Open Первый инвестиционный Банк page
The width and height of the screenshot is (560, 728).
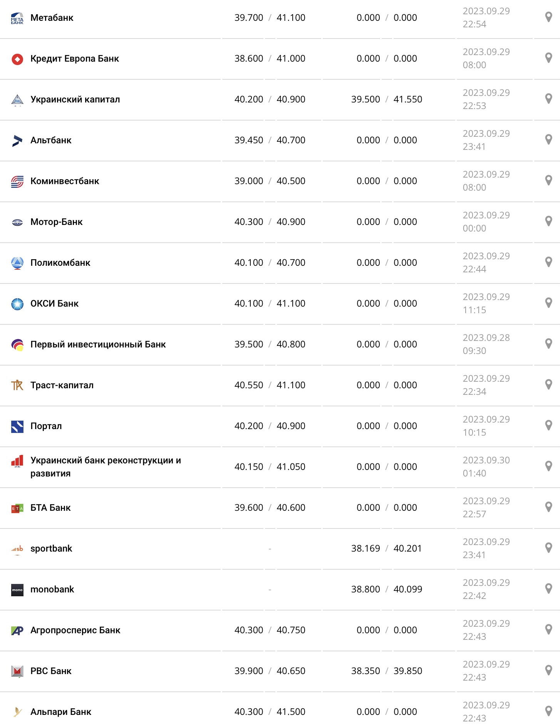[98, 344]
